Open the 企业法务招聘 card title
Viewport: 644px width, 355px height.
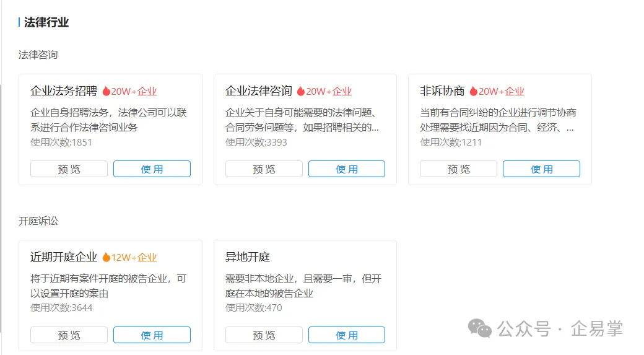pos(64,91)
